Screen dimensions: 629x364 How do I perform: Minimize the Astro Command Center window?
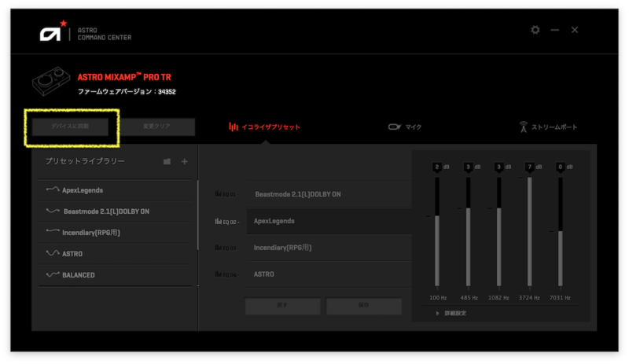pos(555,30)
